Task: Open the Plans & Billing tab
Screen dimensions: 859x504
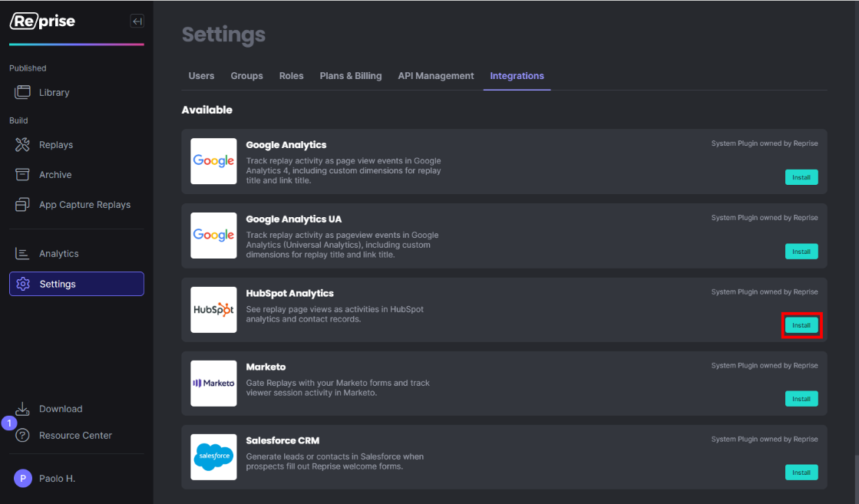Action: (x=351, y=76)
